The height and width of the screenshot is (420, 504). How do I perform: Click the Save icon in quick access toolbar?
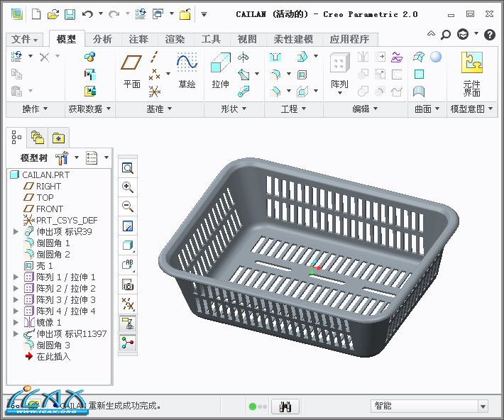70,14
